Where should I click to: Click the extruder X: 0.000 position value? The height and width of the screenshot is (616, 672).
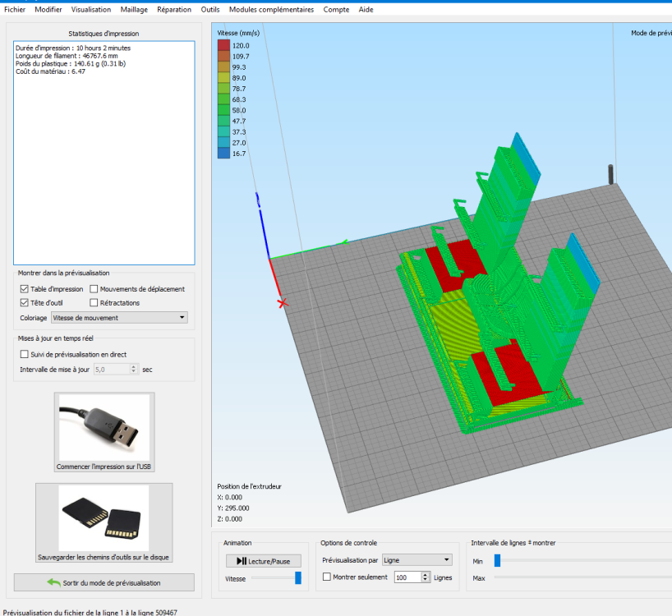coord(230,498)
